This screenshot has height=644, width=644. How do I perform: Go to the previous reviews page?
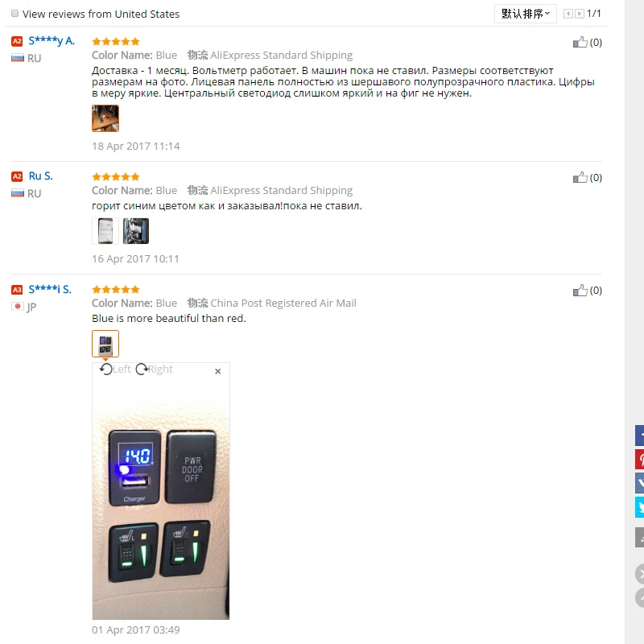coord(568,14)
